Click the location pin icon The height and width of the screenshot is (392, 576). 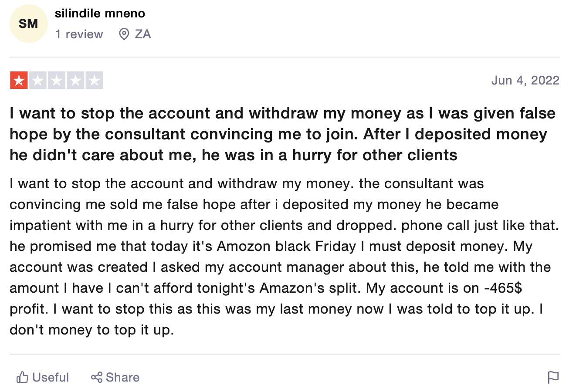(124, 34)
